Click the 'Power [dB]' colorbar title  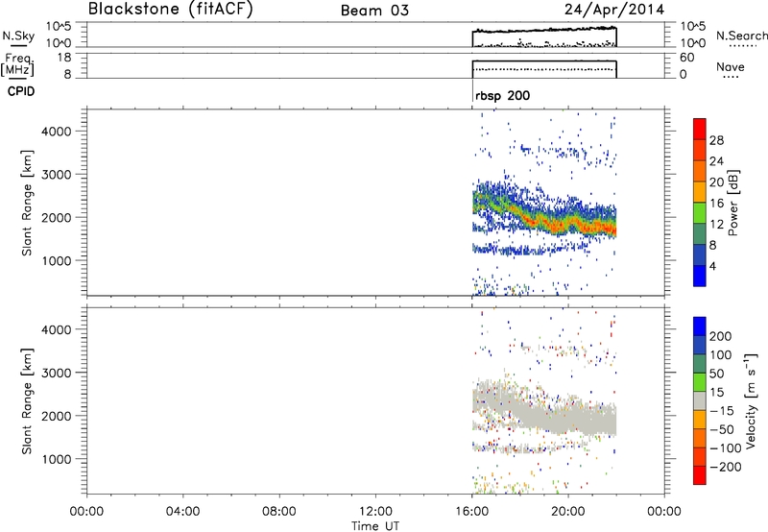(x=732, y=203)
